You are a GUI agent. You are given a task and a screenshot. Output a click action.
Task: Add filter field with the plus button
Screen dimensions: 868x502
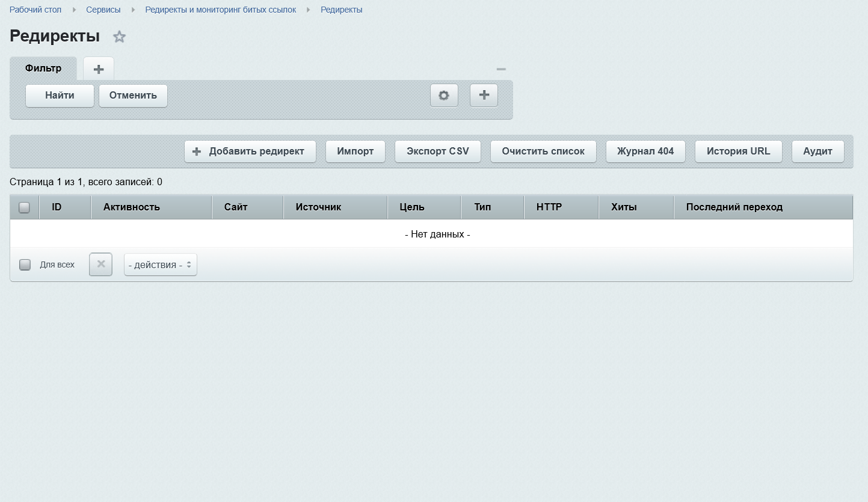pyautogui.click(x=484, y=95)
